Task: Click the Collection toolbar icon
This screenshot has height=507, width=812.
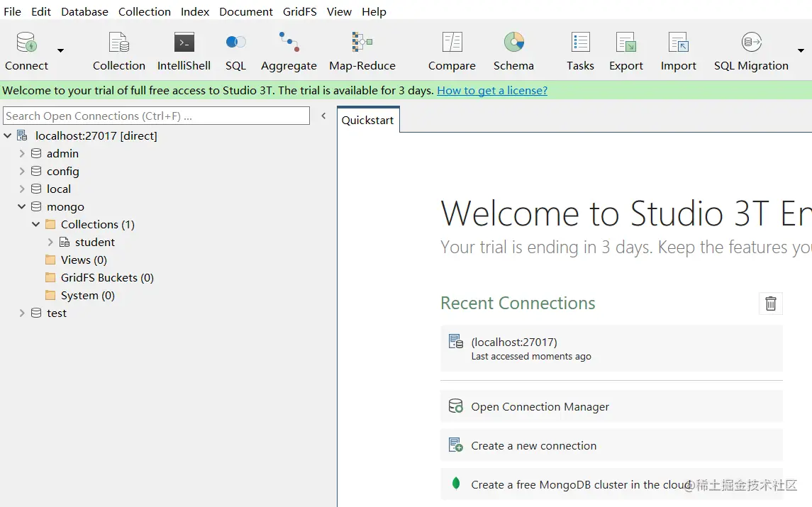Action: pos(118,43)
